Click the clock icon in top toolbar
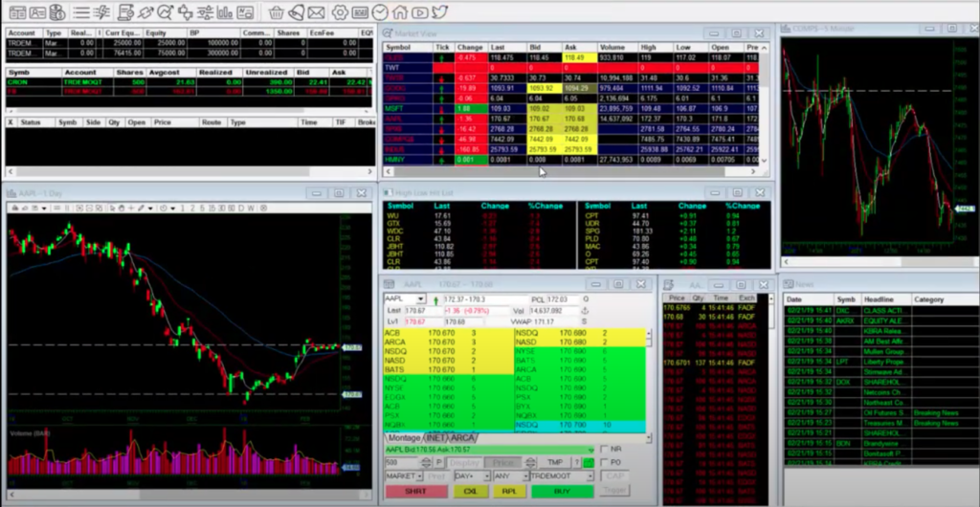The image size is (980, 507). tap(379, 12)
